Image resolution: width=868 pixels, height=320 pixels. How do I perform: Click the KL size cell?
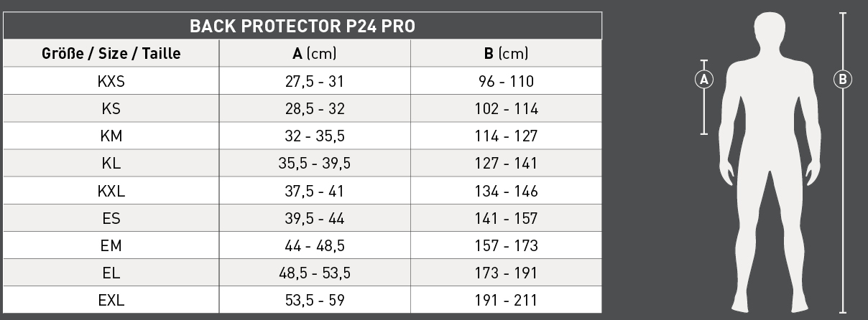click(111, 163)
